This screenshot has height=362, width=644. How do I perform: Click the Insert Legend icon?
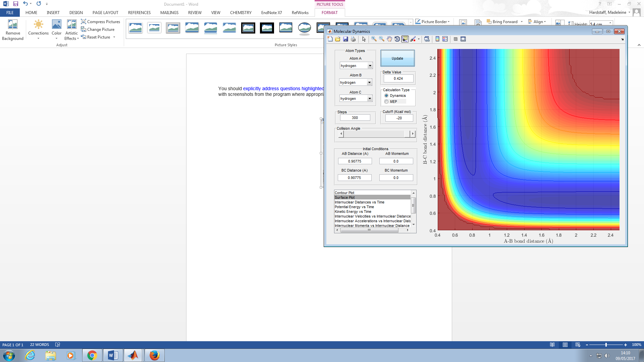point(445,39)
